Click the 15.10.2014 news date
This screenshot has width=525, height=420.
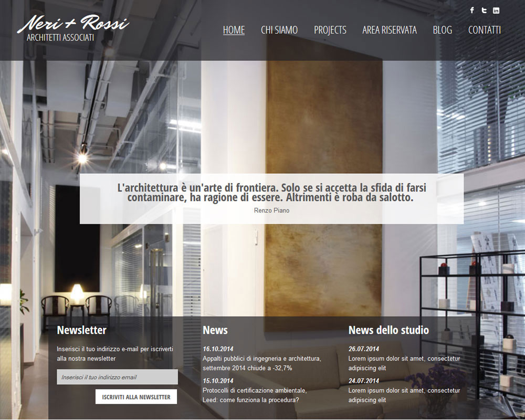pos(218,381)
